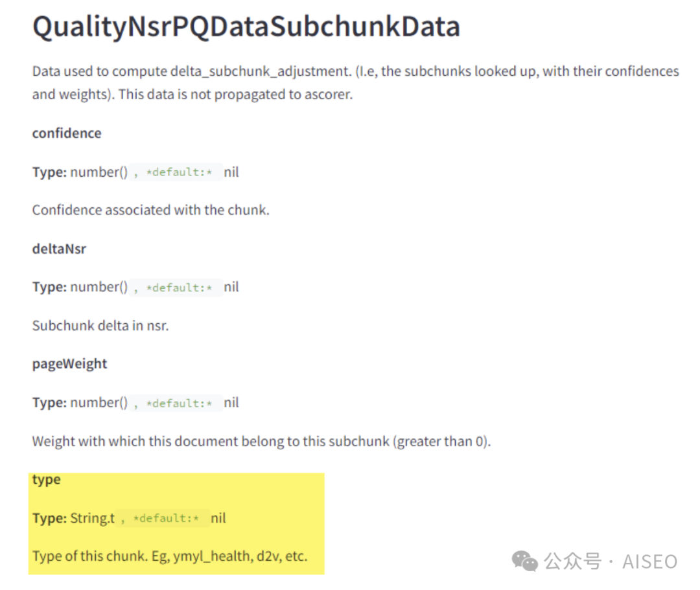Click the WeChat logo icon in the watermark
700x590 pixels.
click(x=524, y=561)
